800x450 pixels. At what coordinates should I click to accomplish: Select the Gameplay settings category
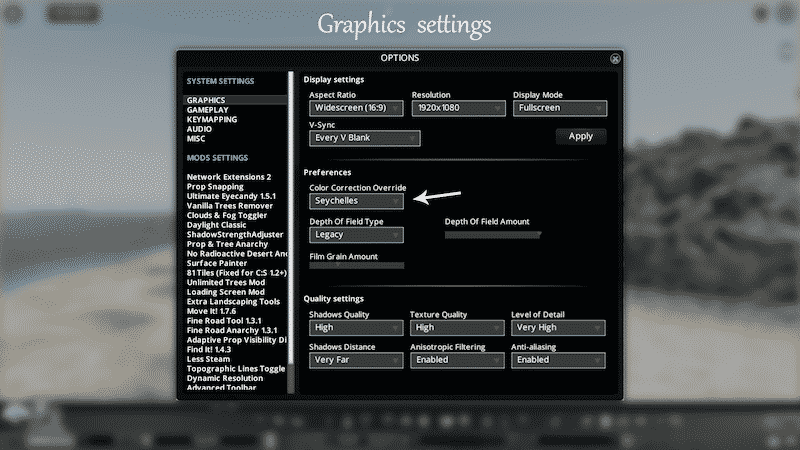pyautogui.click(x=208, y=110)
